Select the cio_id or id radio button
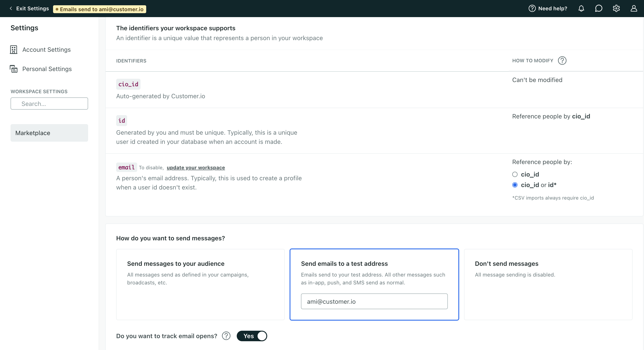The image size is (644, 350). point(515,185)
